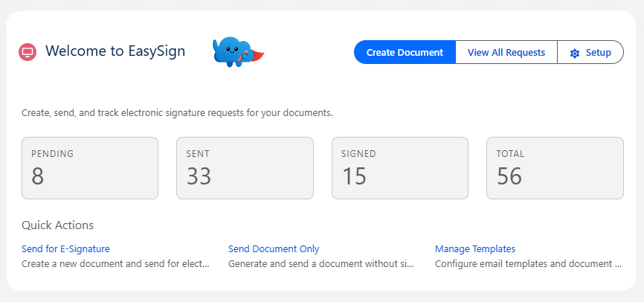Select the Sent count card showing 33

(245, 168)
